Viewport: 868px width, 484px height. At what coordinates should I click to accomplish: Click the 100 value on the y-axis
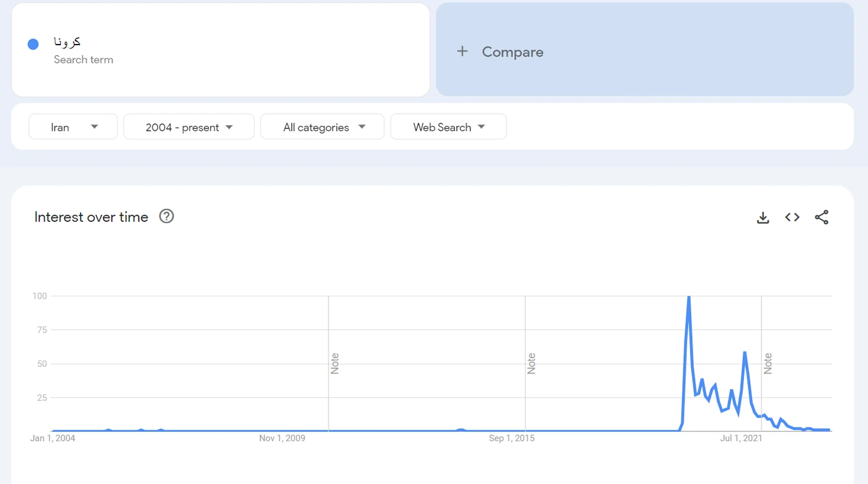(40, 296)
